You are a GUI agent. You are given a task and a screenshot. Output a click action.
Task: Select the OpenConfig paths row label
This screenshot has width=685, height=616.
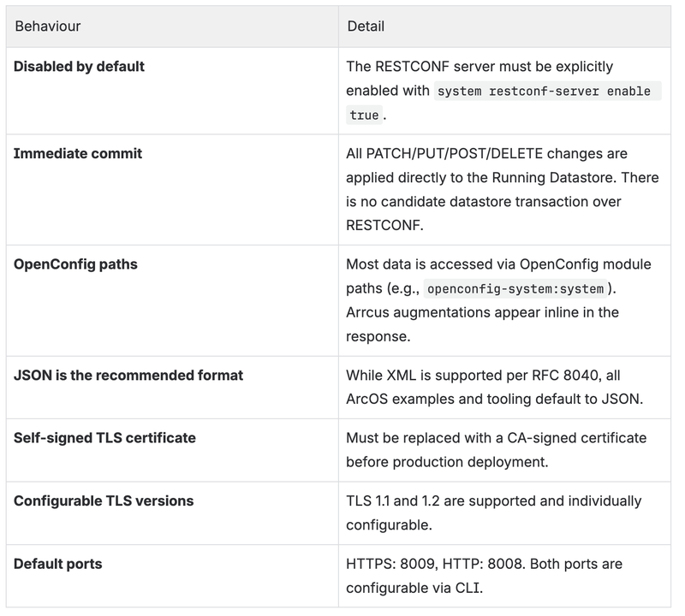(x=75, y=264)
